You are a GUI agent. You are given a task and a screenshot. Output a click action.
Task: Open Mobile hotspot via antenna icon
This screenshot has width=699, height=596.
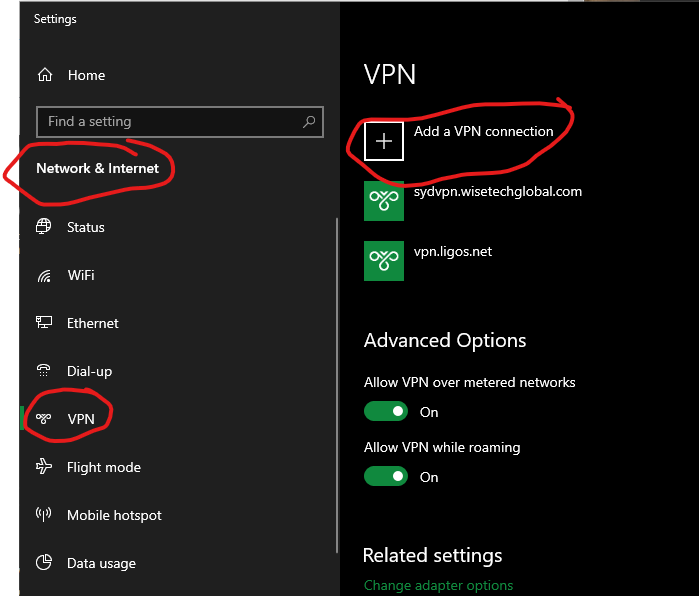pyautogui.click(x=43, y=514)
